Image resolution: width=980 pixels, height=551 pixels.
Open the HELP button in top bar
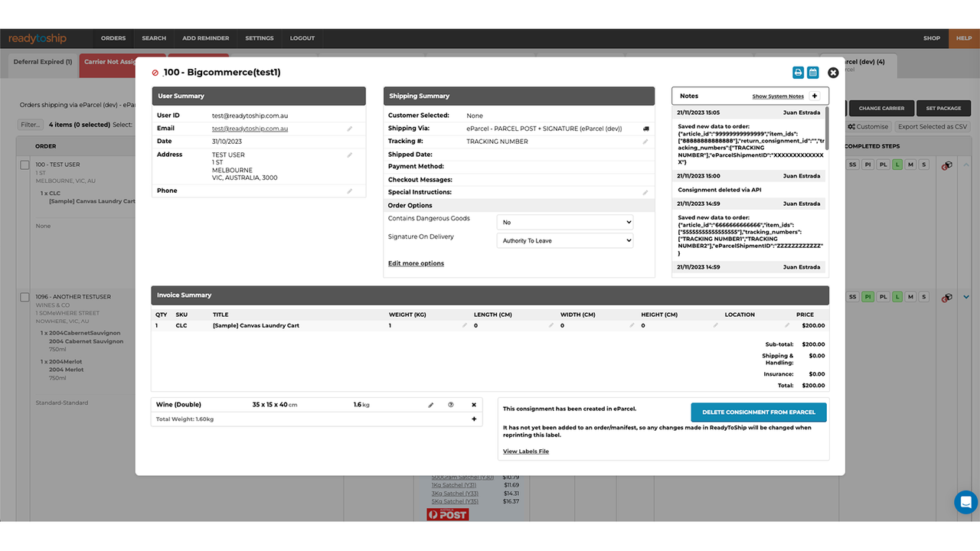965,38
